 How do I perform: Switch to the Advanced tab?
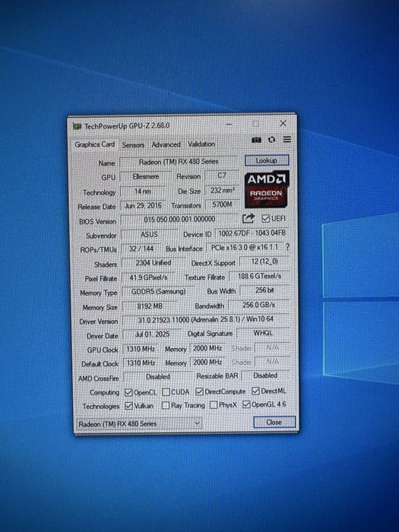coord(166,144)
